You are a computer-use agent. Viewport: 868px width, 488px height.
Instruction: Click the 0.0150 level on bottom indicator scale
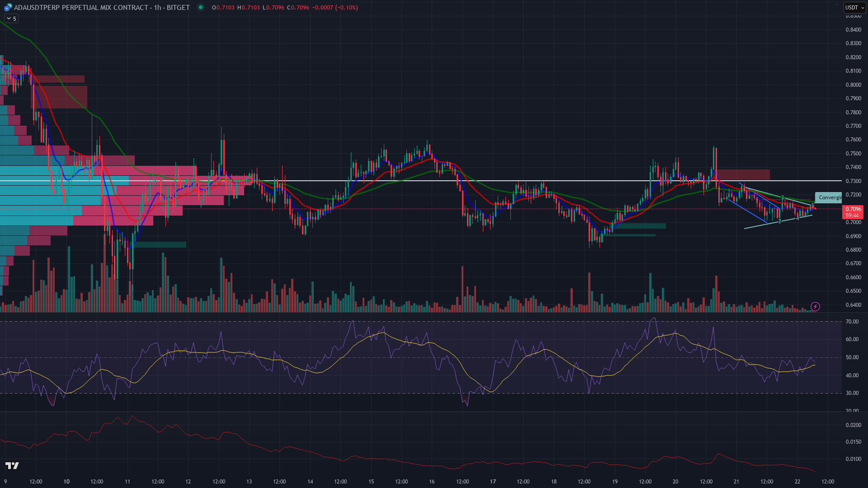pos(853,442)
